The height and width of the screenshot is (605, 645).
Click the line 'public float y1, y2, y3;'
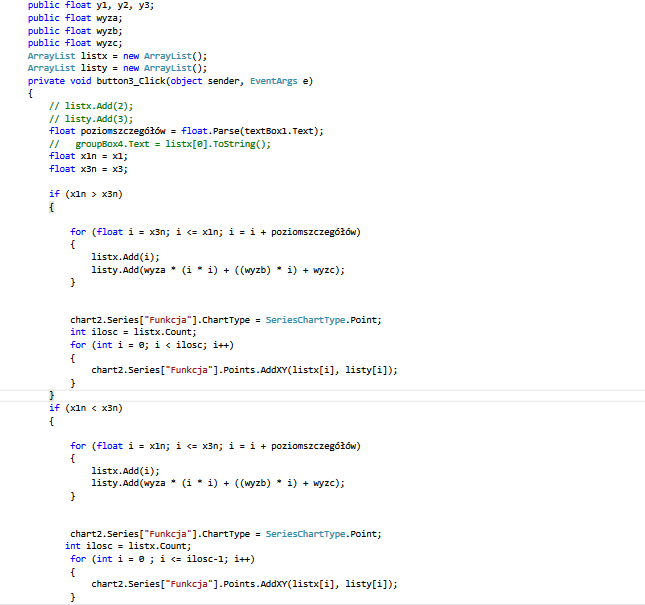pos(91,5)
